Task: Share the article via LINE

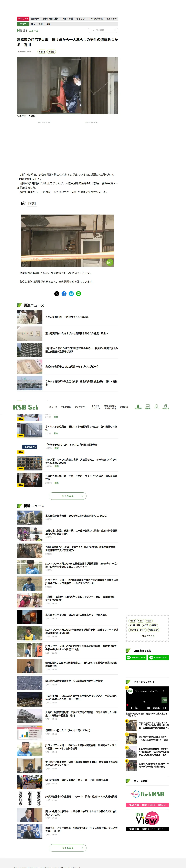Action: click(78, 294)
